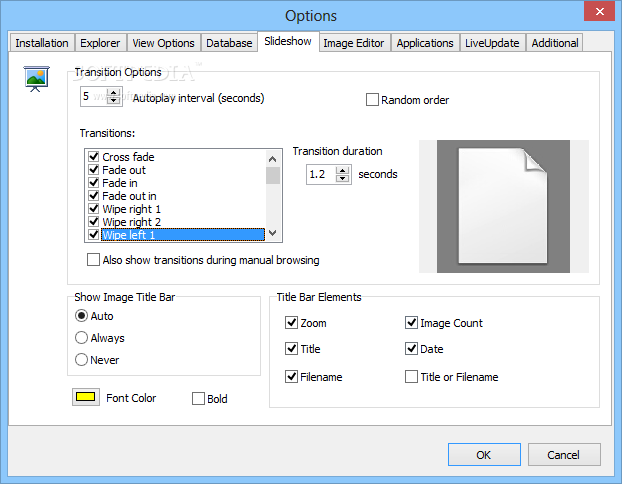Increase transition duration using up arrow
This screenshot has height=484, width=622.
point(344,169)
